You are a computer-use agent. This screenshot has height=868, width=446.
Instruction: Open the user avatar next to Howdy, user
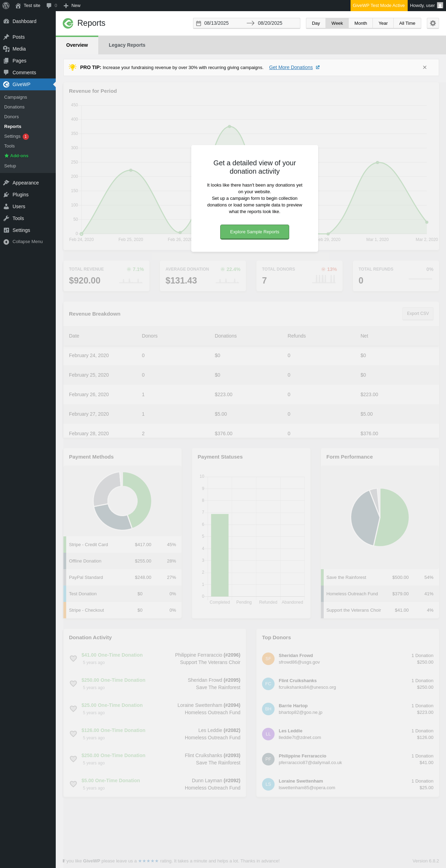[440, 6]
